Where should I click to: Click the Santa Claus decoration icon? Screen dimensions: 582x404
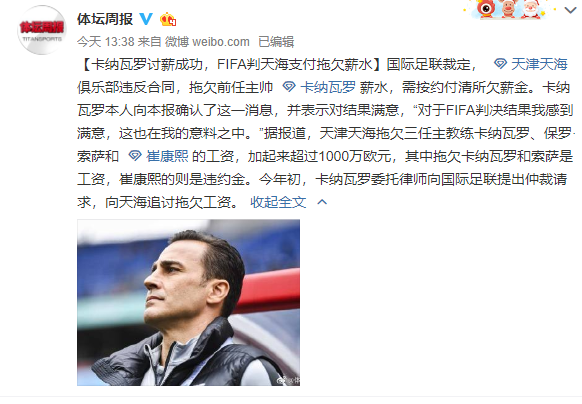coord(531,9)
